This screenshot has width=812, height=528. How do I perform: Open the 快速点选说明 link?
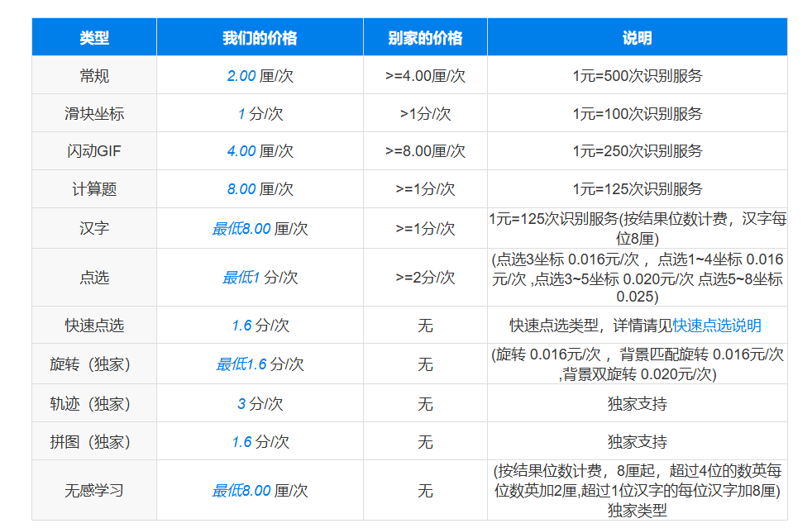coord(717,325)
